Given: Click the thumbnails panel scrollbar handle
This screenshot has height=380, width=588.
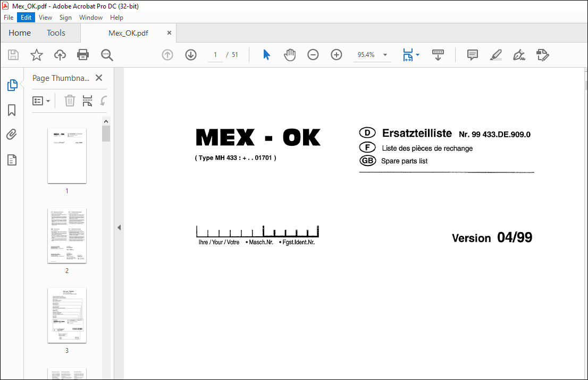Looking at the screenshot, I should tap(106, 134).
